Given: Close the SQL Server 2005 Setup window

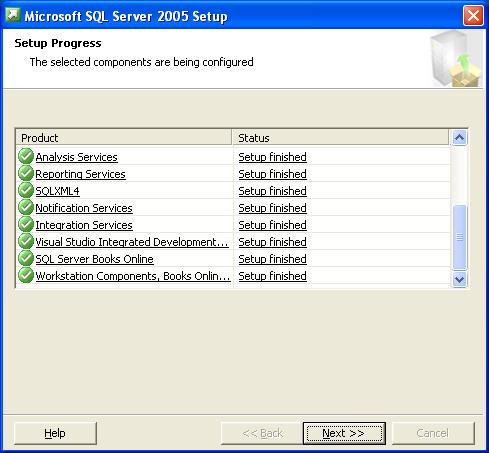Looking at the screenshot, I should tap(473, 15).
